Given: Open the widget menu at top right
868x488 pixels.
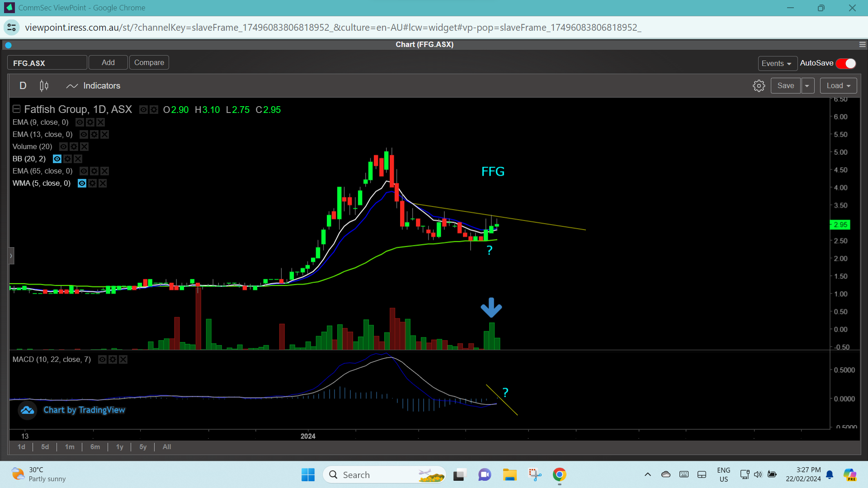Looking at the screenshot, I should [x=862, y=44].
